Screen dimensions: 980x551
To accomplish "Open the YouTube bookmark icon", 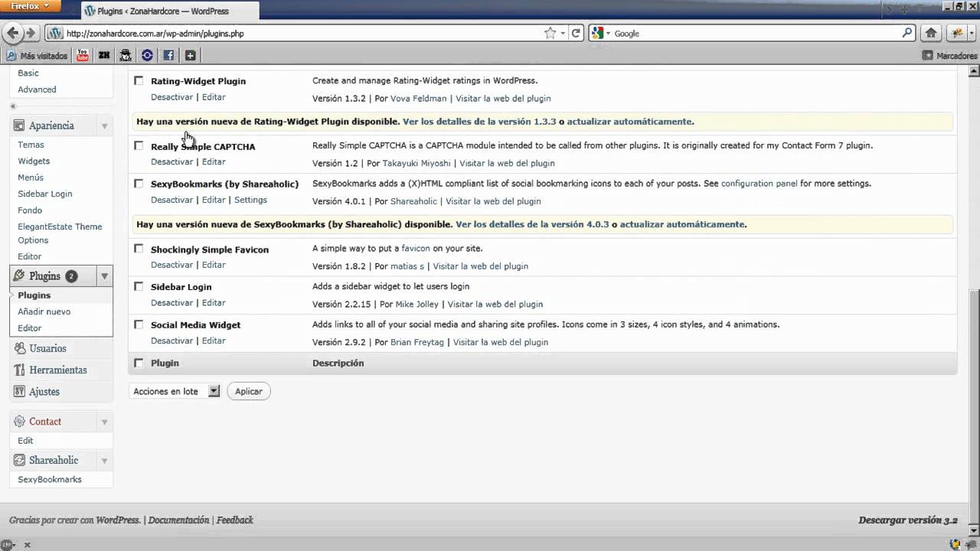I will click(x=83, y=55).
